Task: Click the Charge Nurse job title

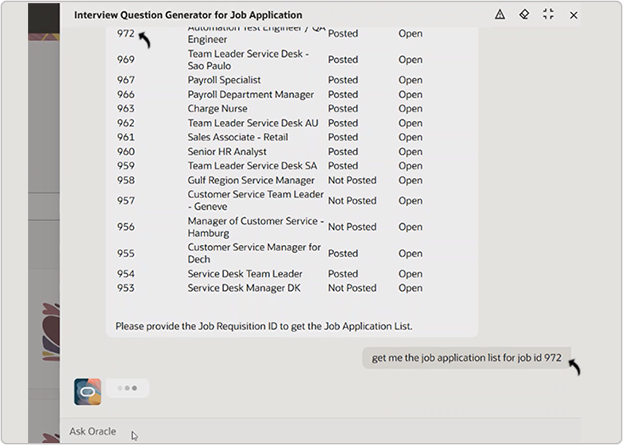Action: pyautogui.click(x=217, y=108)
